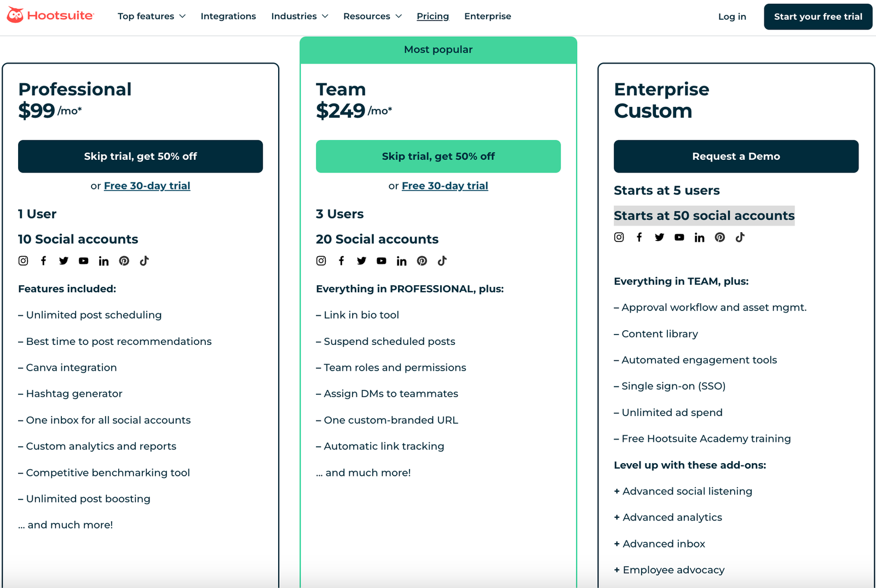Click Instagram icon under Professional plan

tap(23, 261)
